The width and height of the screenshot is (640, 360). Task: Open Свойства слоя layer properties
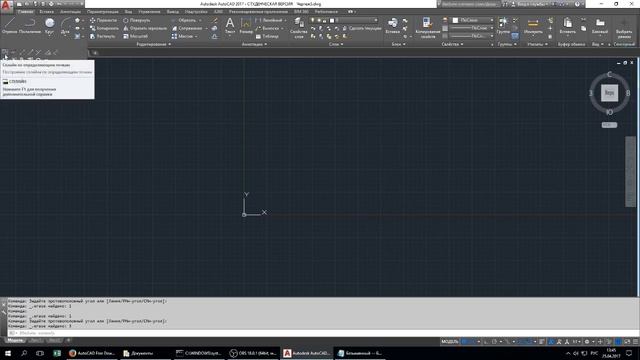[299, 28]
